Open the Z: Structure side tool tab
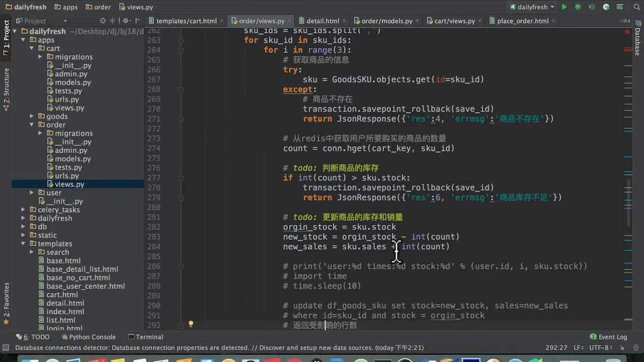 [6, 89]
